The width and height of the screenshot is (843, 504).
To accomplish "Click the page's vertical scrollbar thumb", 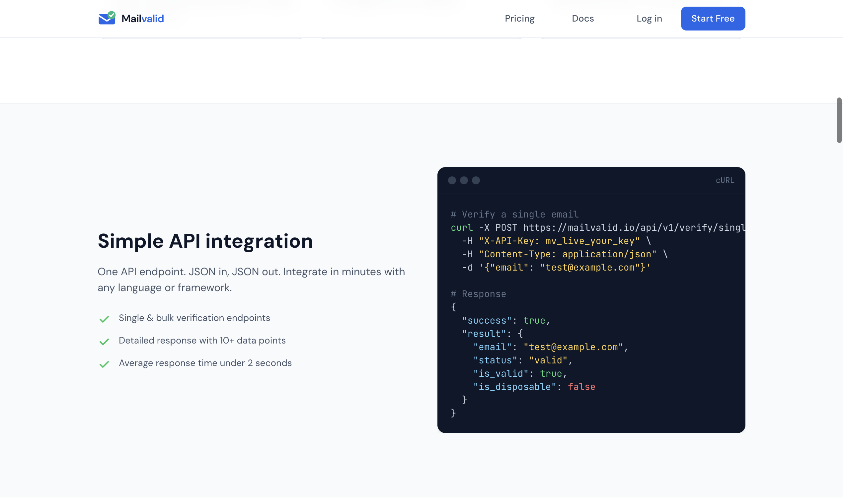I will pos(839,120).
